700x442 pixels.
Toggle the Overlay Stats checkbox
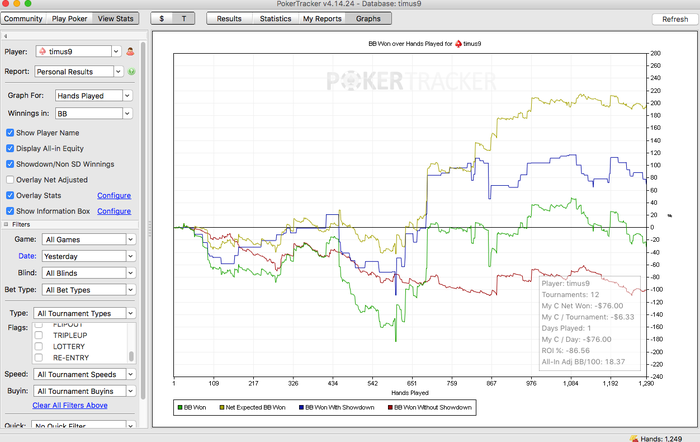tap(10, 195)
